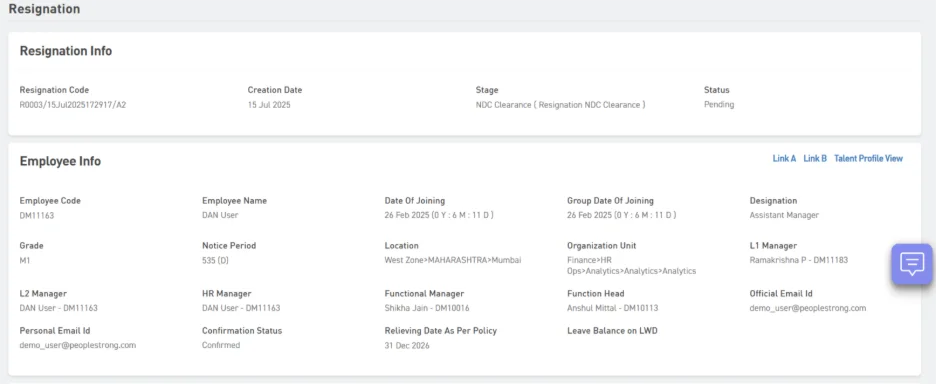Click the Relieving Date As Per Policy label

click(441, 330)
